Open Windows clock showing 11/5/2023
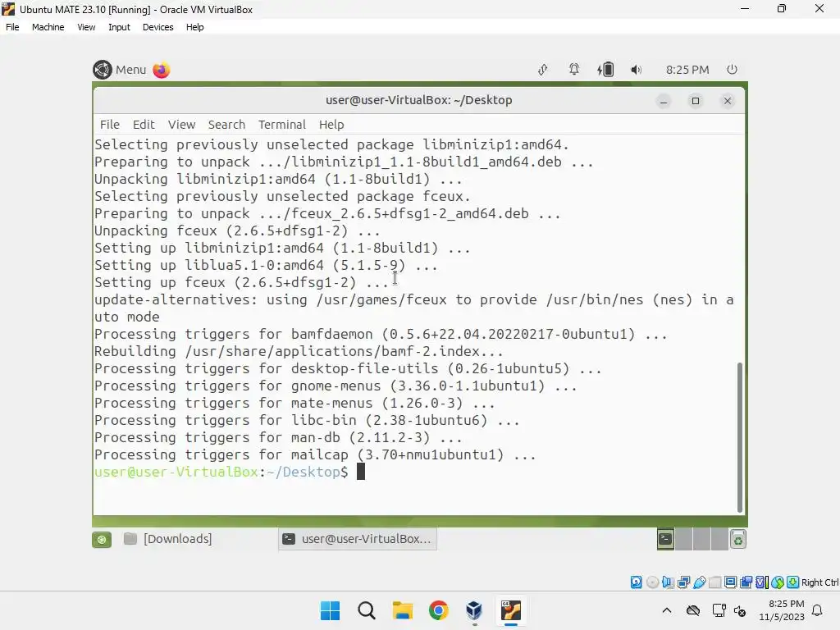Image resolution: width=840 pixels, height=630 pixels. 782,610
